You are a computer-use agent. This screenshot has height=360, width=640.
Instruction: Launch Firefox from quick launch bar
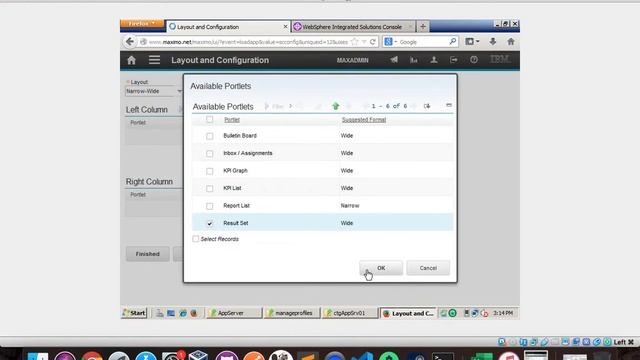click(x=194, y=313)
